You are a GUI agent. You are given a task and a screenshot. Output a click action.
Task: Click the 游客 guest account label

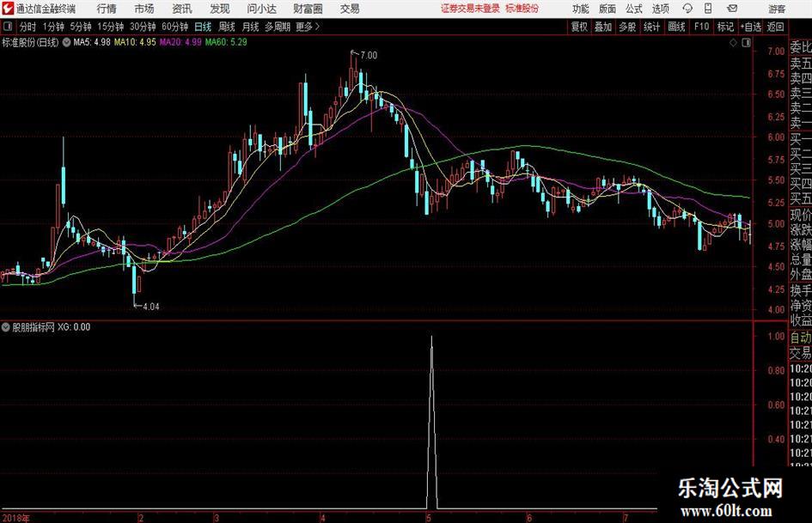coord(777,9)
